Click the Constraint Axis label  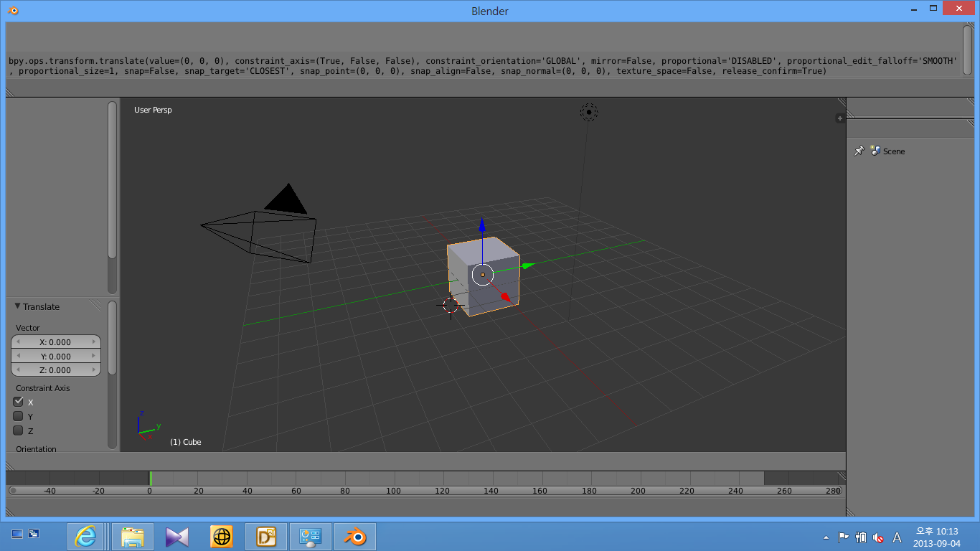coord(43,388)
